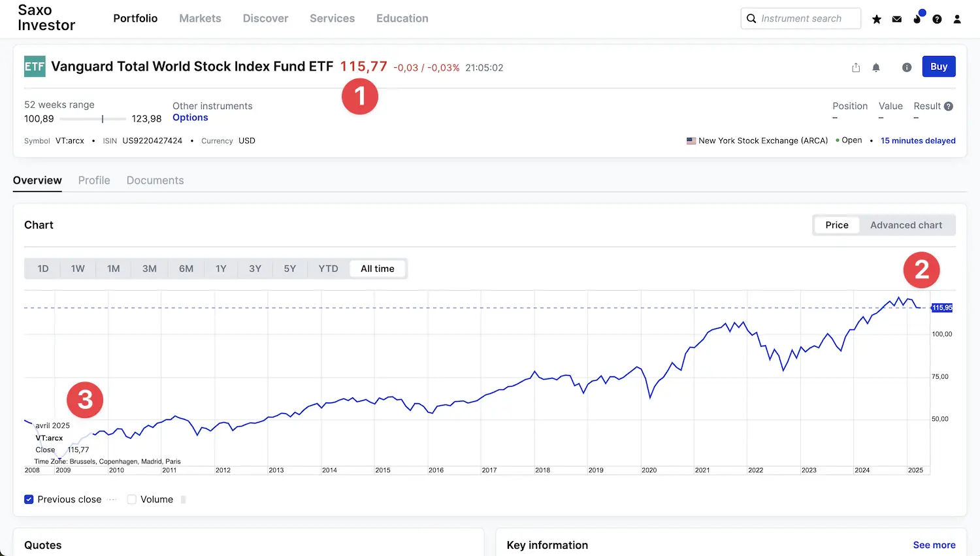
Task: Set chart range to 5Y
Action: point(290,269)
